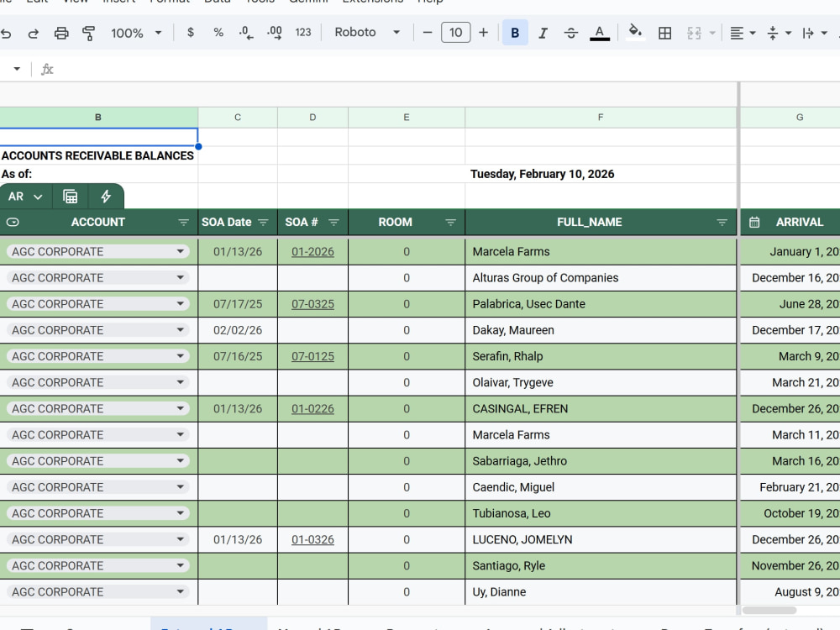Print the spreadsheet
Image resolution: width=840 pixels, height=630 pixels.
[x=61, y=34]
